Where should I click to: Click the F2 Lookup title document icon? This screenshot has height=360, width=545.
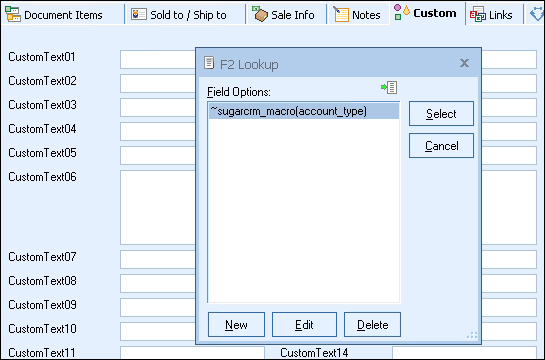209,63
